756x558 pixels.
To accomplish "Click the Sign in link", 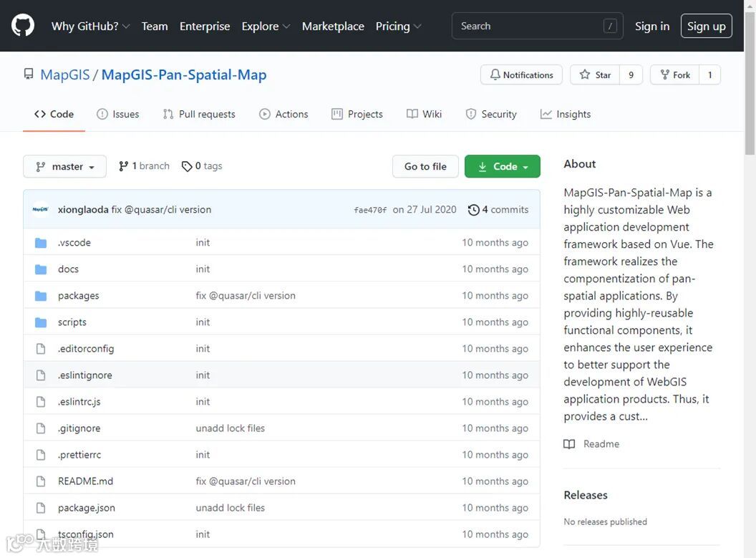I will (x=652, y=26).
